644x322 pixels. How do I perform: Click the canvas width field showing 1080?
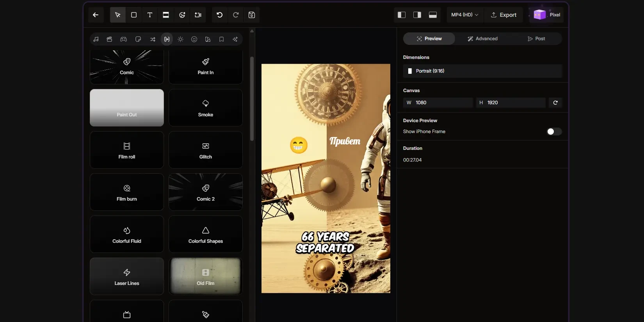[438, 103]
